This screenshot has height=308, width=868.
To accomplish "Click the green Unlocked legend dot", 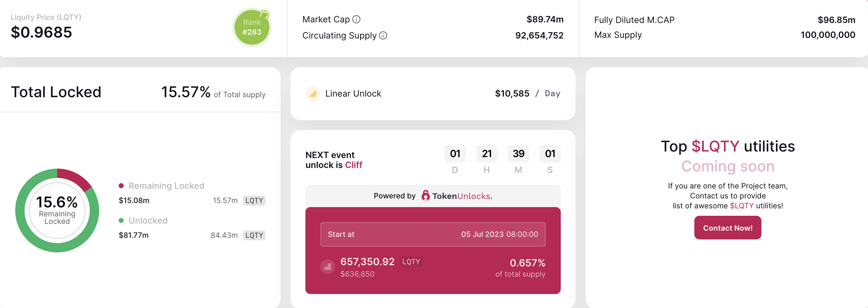I will point(121,220).
